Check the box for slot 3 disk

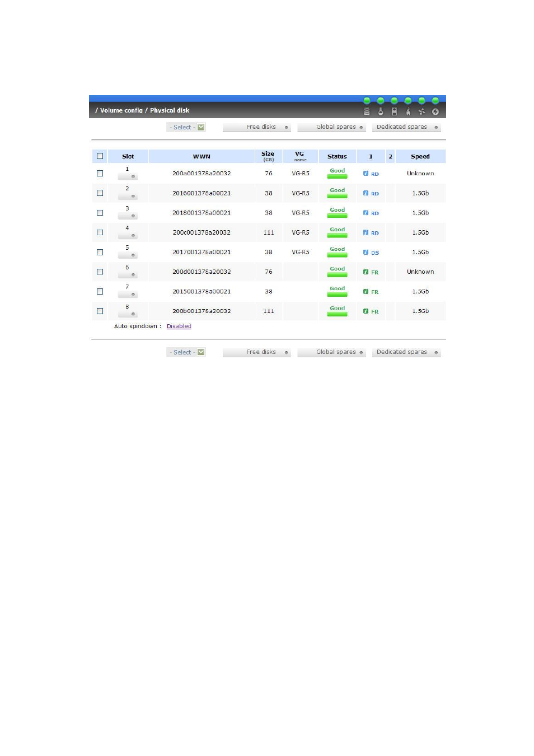(x=100, y=213)
